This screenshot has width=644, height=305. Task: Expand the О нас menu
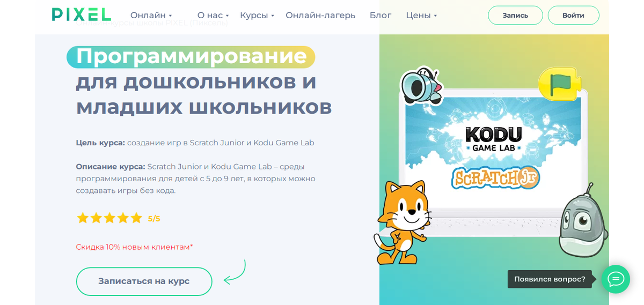(x=213, y=16)
